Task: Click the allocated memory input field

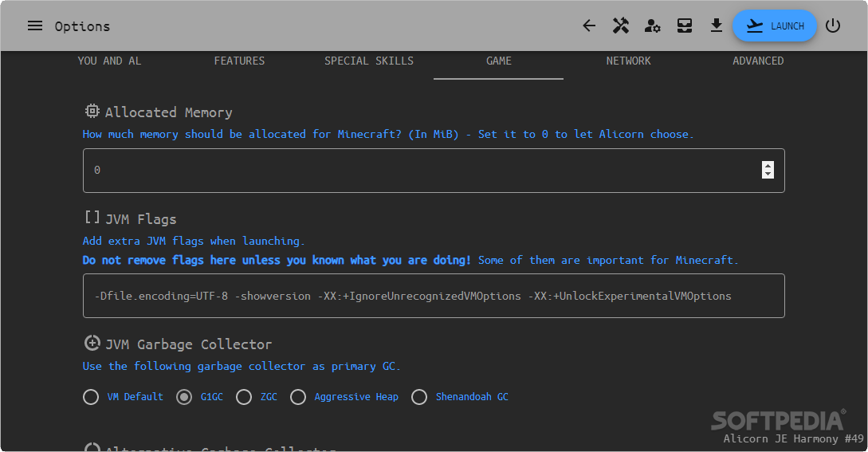Action: (434, 171)
